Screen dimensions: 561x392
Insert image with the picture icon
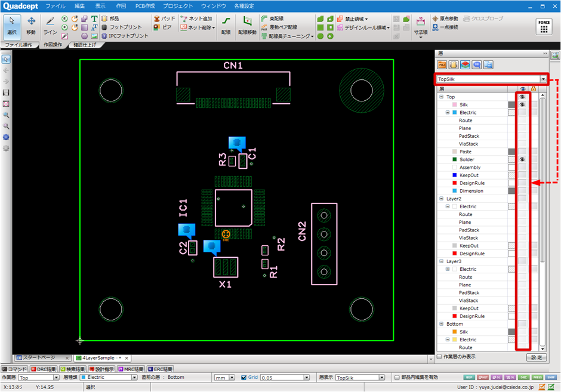click(94, 36)
